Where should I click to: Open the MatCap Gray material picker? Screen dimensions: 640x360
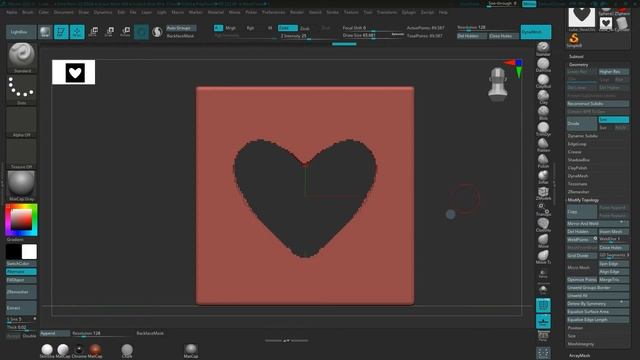(x=22, y=186)
